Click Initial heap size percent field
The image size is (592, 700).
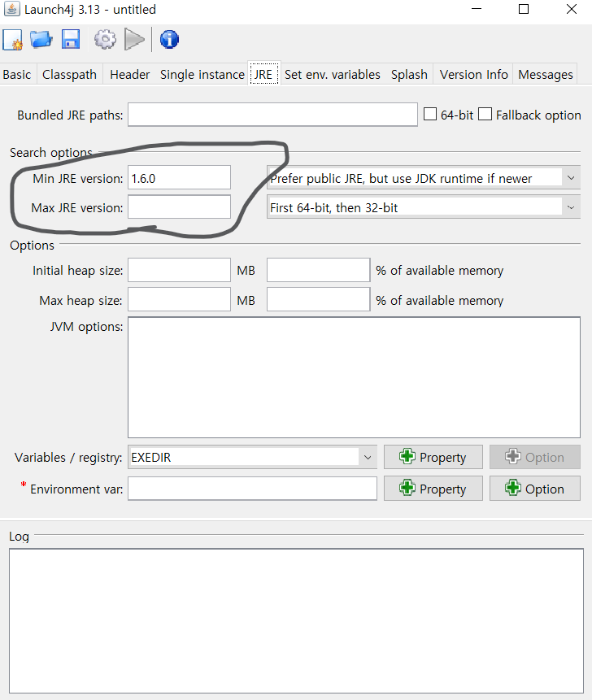tap(318, 270)
